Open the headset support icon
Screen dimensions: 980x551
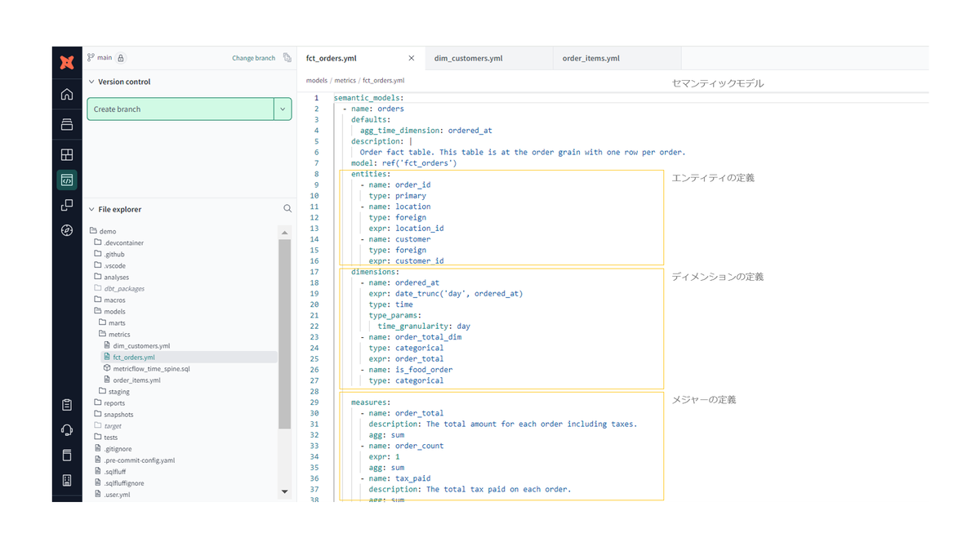67,430
